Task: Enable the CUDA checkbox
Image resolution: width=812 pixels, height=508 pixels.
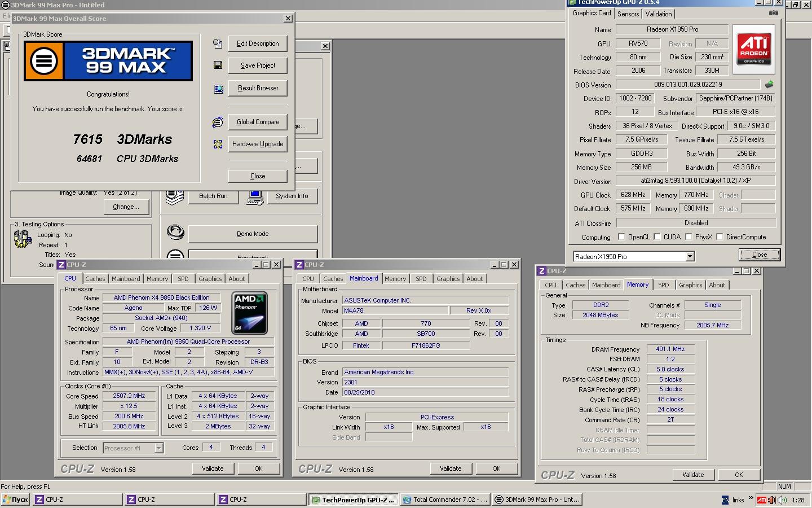Action: 657,237
